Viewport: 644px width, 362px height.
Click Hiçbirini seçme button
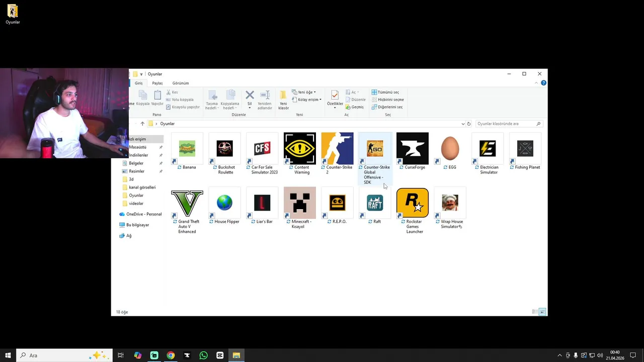click(387, 100)
